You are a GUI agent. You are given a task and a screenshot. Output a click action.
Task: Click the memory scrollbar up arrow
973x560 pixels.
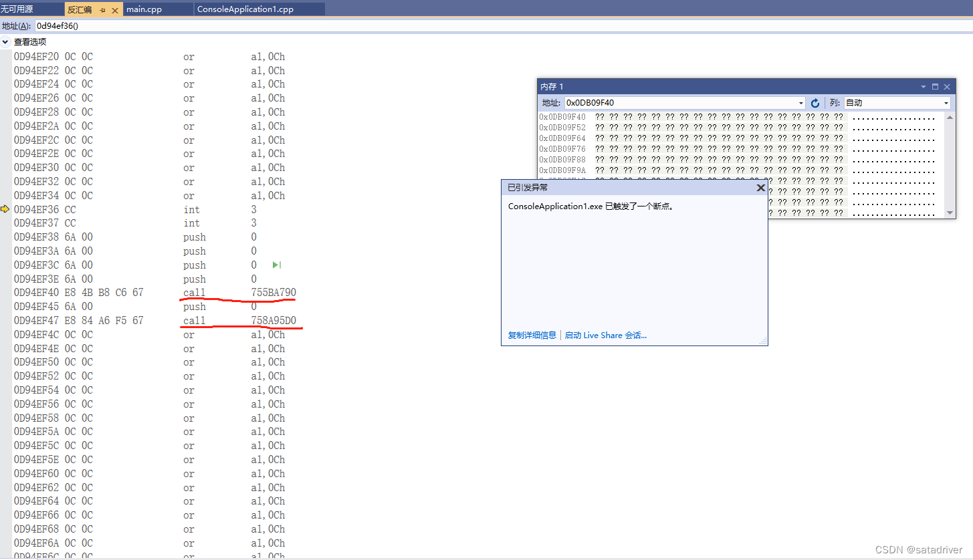tap(950, 117)
